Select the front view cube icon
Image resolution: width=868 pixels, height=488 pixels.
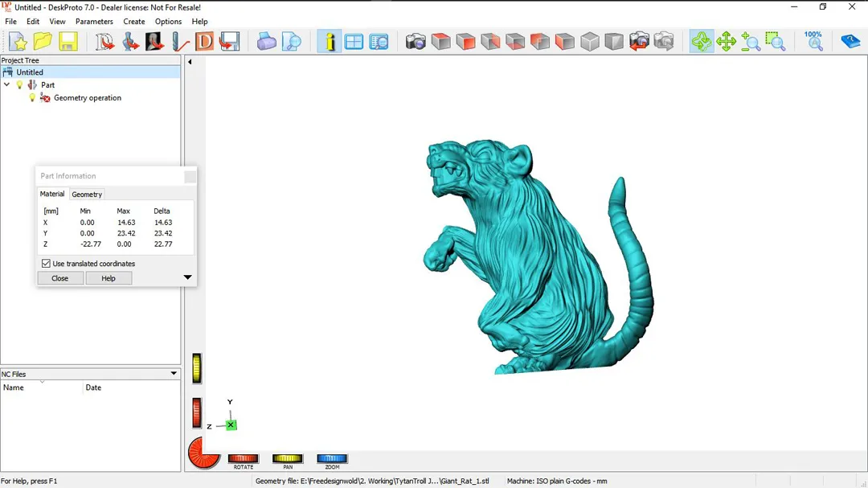point(465,42)
